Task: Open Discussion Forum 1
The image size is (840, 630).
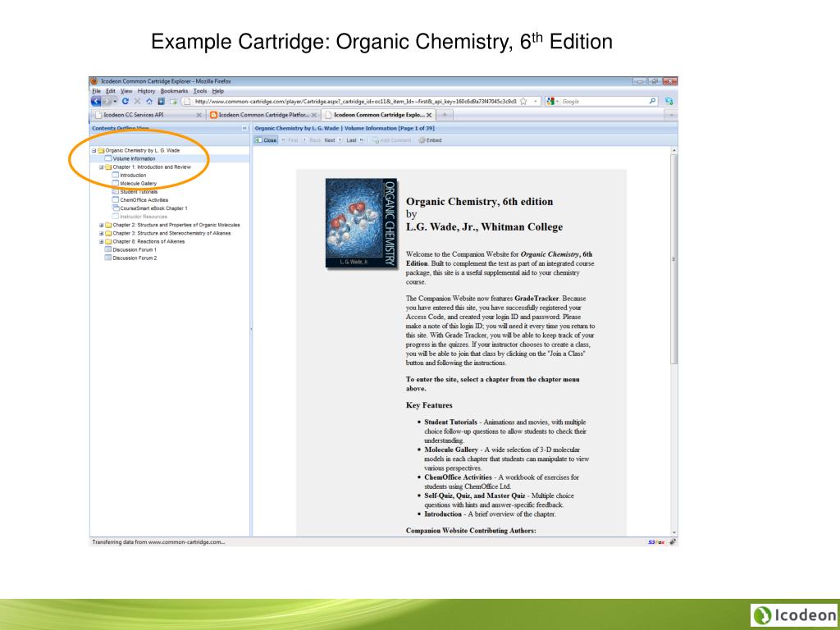Action: pos(135,249)
